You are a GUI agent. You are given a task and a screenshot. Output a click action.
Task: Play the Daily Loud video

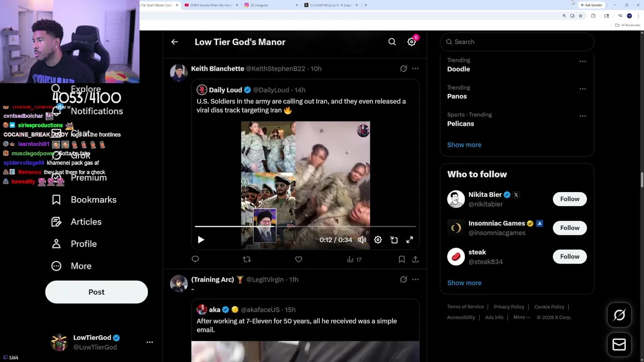point(201,240)
